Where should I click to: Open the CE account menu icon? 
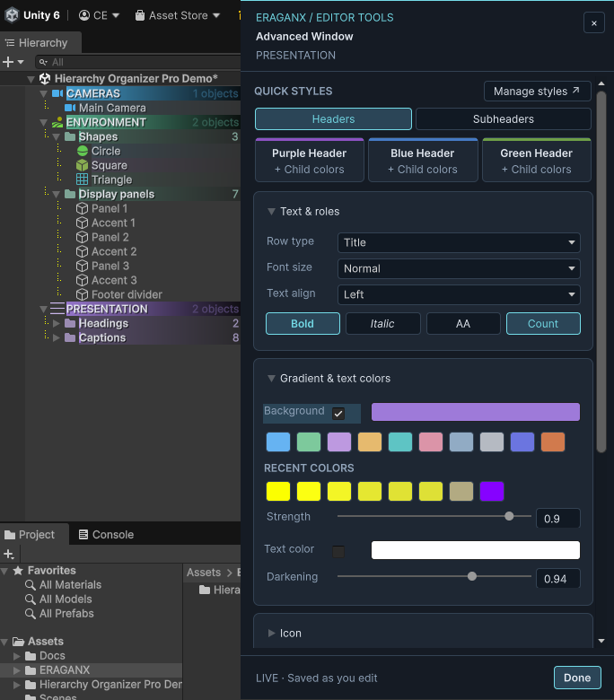coord(84,15)
